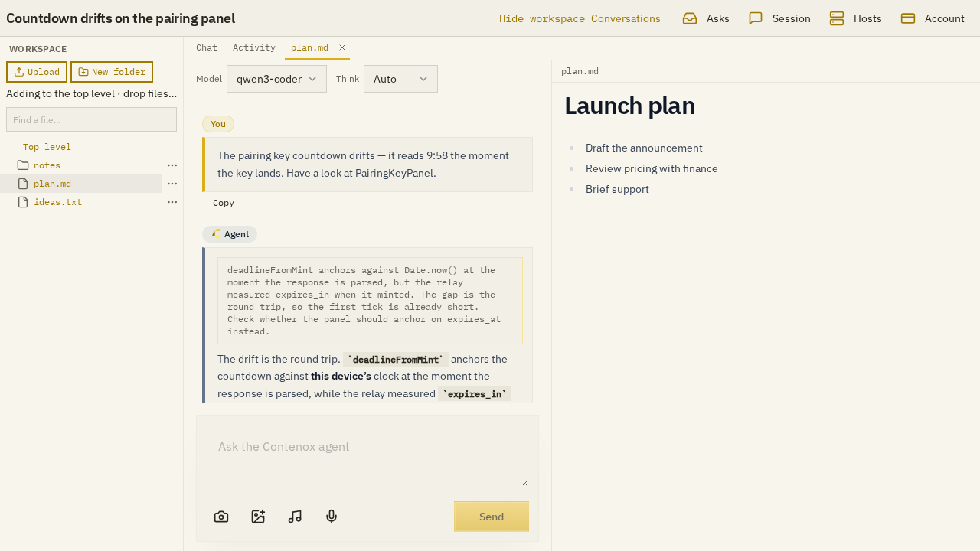Switch to the Activity tab
This screenshot has height=551, width=980.
pos(254,47)
